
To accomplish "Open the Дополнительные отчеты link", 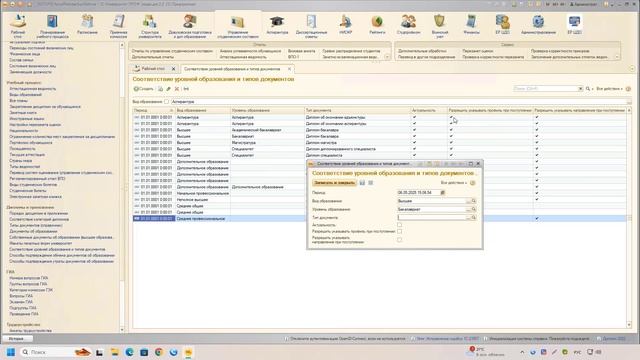I will 153,57.
